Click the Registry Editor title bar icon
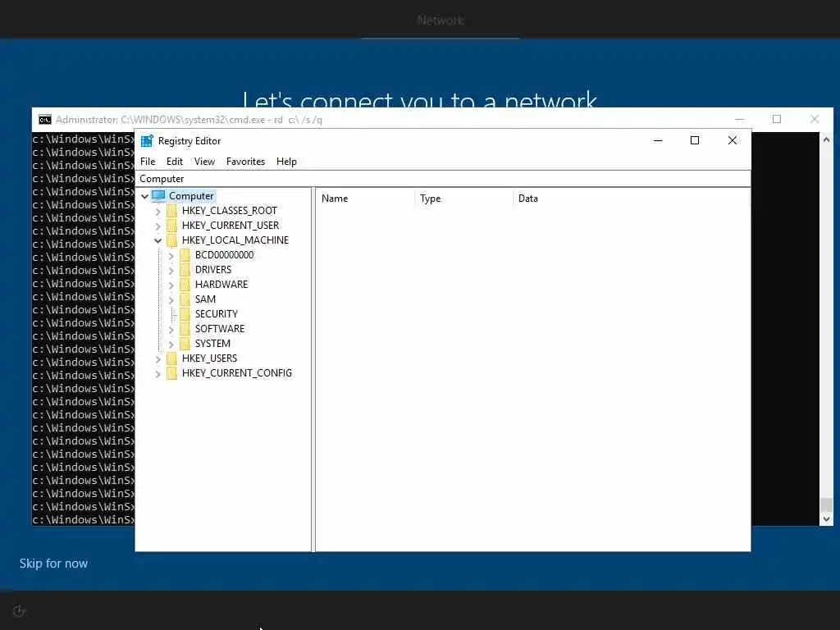Viewport: 840px width, 630px height. (147, 141)
